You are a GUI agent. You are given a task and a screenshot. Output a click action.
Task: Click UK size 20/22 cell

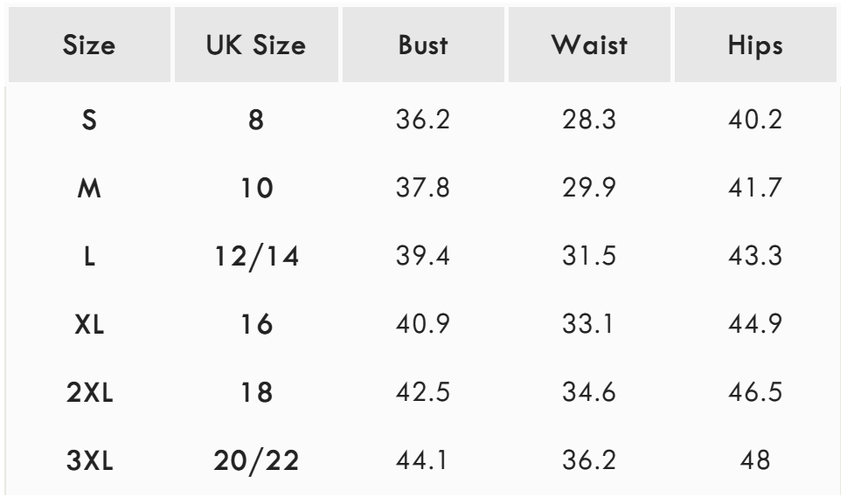(x=254, y=462)
